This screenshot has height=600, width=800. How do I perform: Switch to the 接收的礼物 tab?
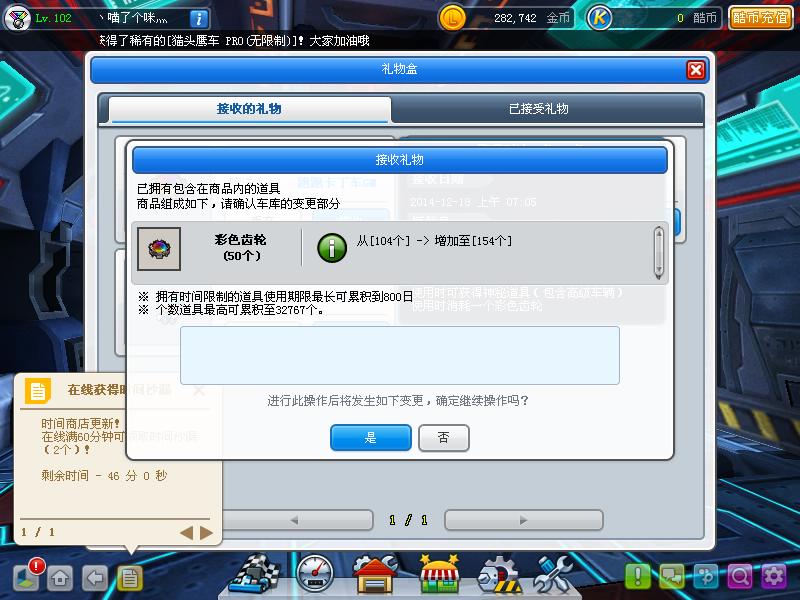click(249, 109)
